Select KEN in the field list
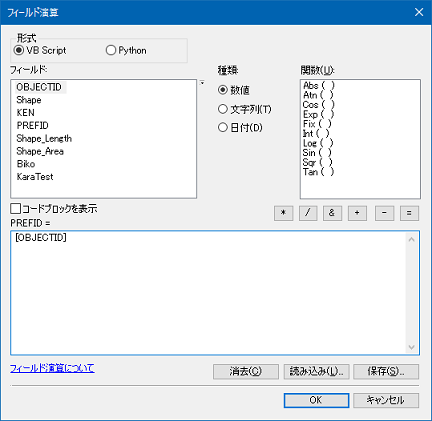The height and width of the screenshot is (421, 432). pos(26,113)
